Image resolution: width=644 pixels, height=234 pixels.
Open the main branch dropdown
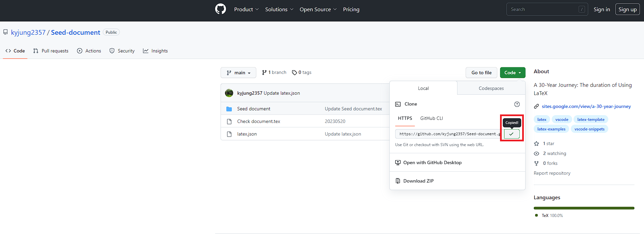point(238,73)
